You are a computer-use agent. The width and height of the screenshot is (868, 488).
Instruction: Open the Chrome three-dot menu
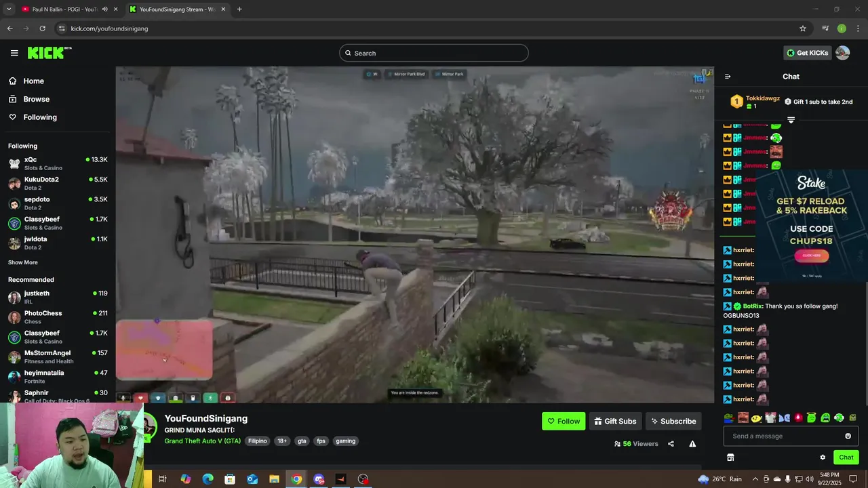858,28
